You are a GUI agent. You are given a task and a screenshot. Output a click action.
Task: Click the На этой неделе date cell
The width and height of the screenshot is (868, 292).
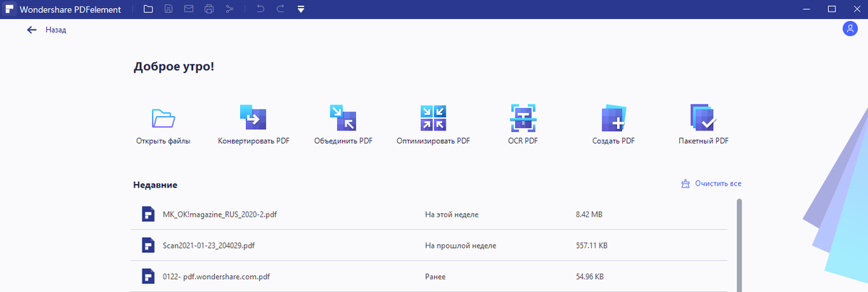point(452,214)
